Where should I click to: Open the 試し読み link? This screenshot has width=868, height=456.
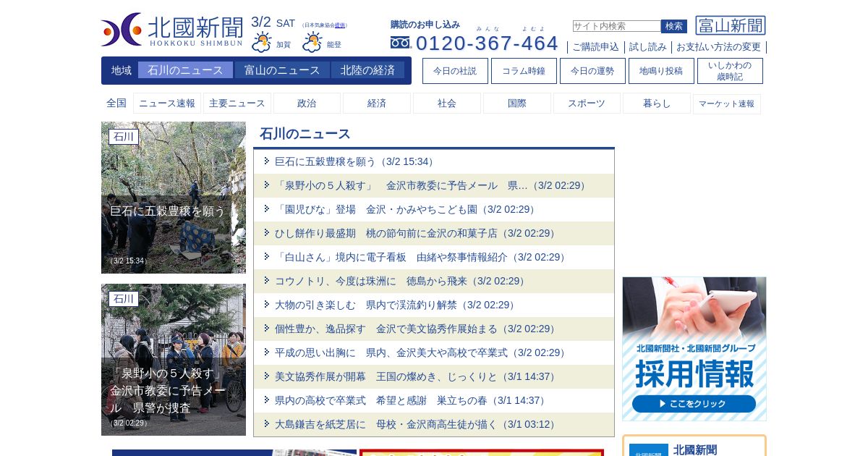[647, 47]
